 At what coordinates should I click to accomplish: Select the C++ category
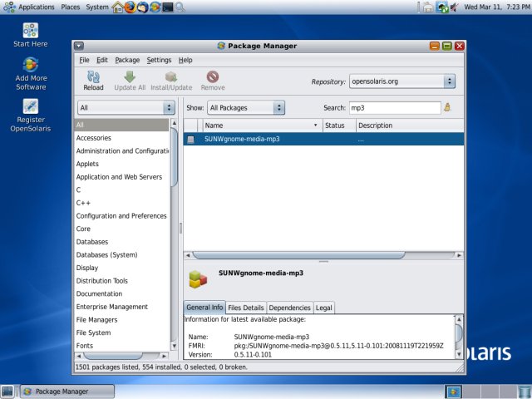pos(121,203)
